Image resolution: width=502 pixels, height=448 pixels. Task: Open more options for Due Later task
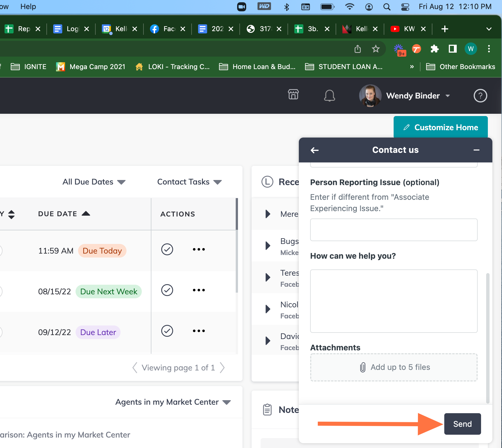point(199,331)
